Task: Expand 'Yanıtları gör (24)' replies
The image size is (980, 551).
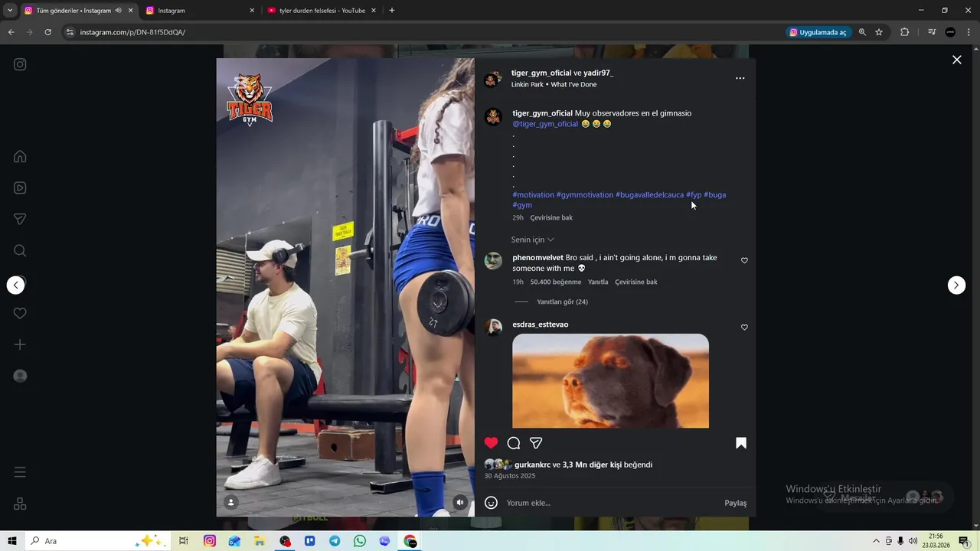Action: (x=562, y=302)
